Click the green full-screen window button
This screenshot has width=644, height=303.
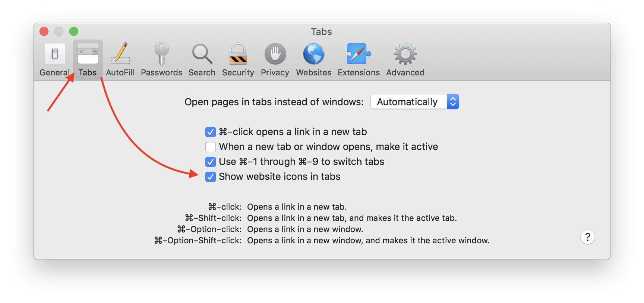coord(74,31)
